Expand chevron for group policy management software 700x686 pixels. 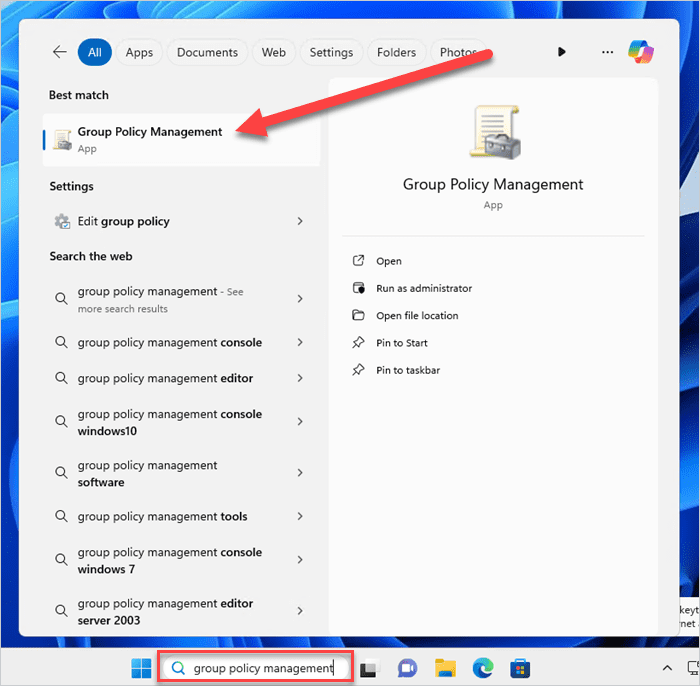(300, 473)
